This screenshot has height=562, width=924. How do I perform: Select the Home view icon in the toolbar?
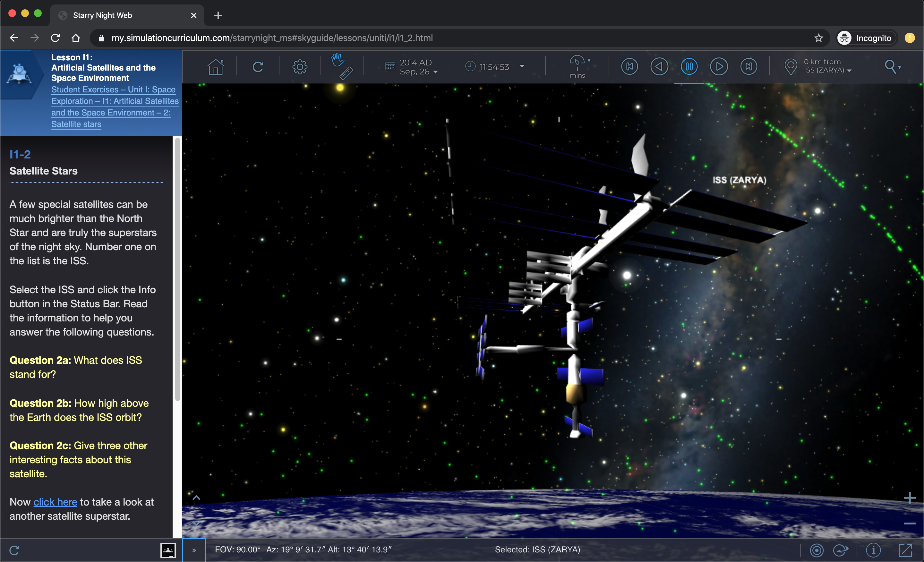(216, 66)
